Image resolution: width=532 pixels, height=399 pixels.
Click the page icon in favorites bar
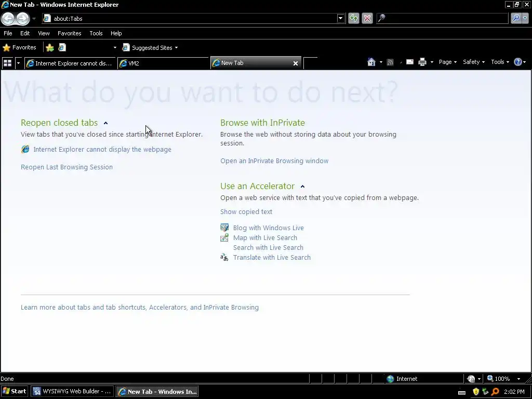pos(62,47)
